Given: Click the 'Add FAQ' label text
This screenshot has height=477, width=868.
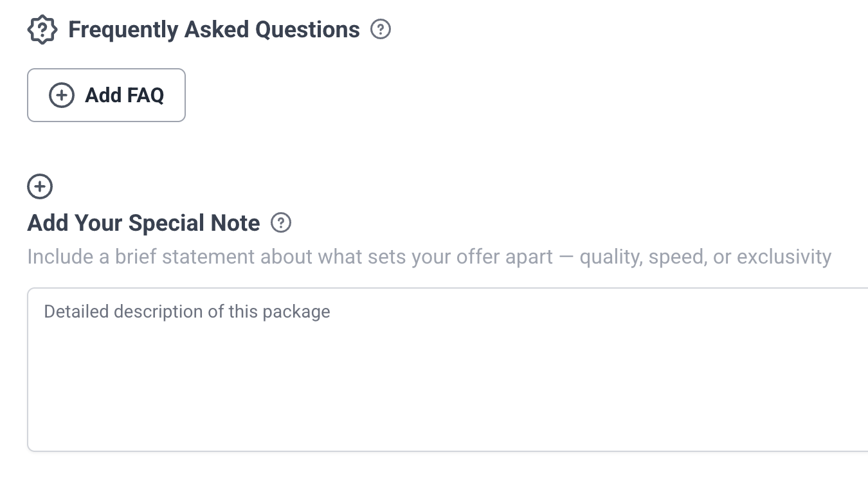Looking at the screenshot, I should click(124, 95).
